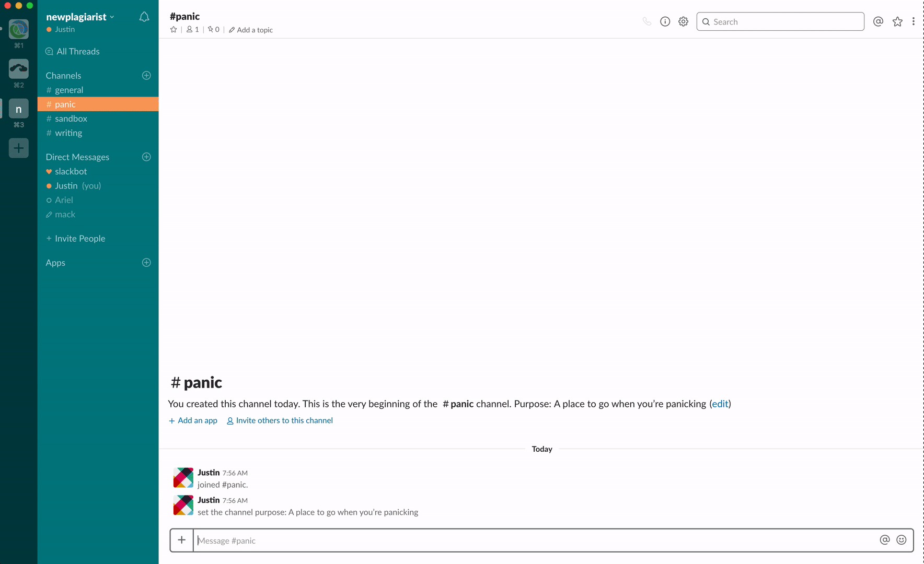Open channel settings gear icon
This screenshot has width=924, height=564.
[x=683, y=21]
